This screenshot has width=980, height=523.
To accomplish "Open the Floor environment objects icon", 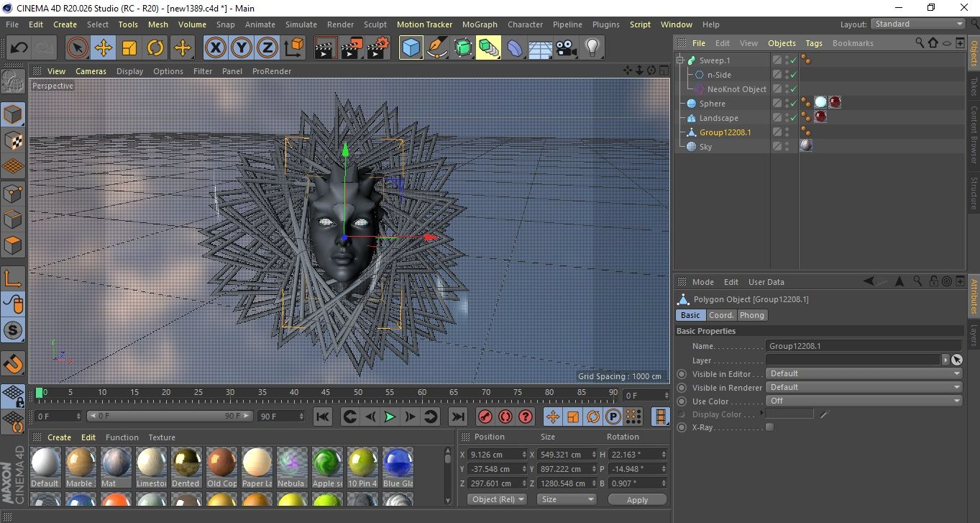I will (540, 48).
